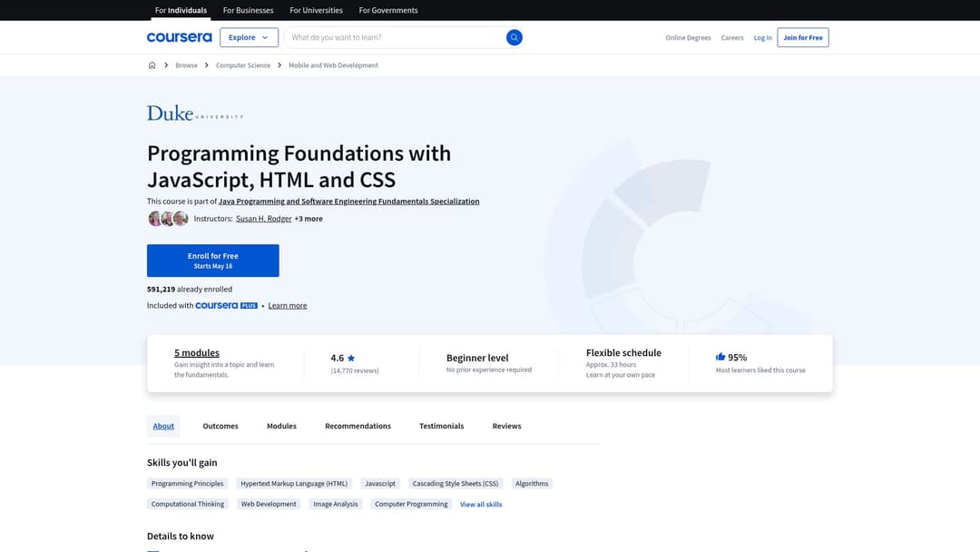
Task: Open the Java Programming Specialization link
Action: [x=348, y=202]
